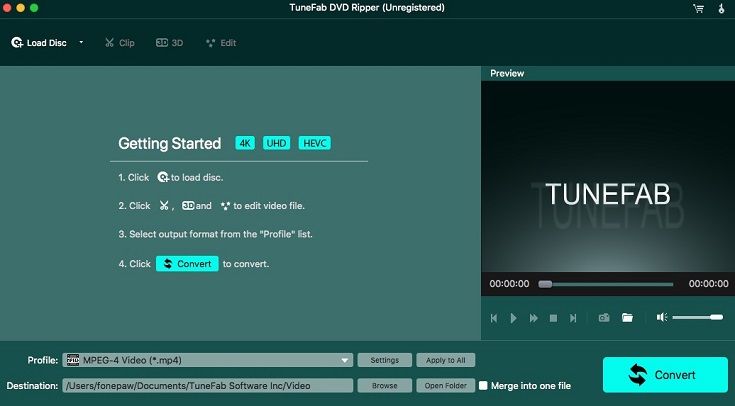Take a snapshot with the camera icon

coord(604,318)
